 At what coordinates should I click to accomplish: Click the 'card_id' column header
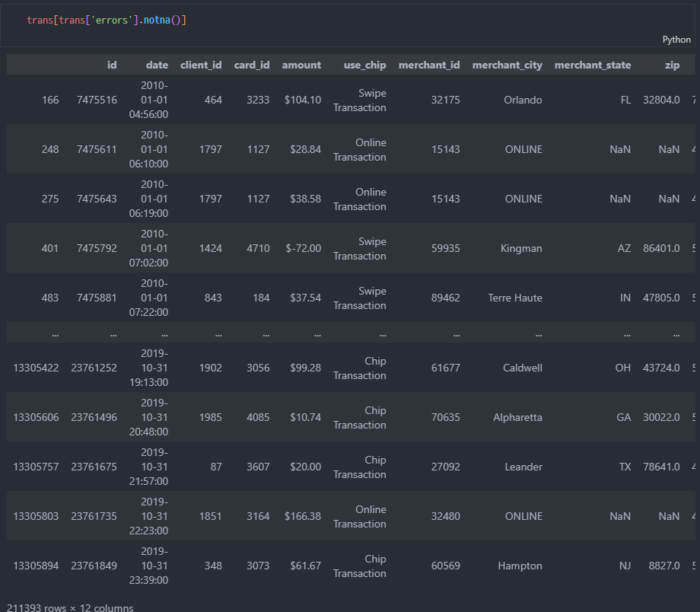tap(252, 65)
